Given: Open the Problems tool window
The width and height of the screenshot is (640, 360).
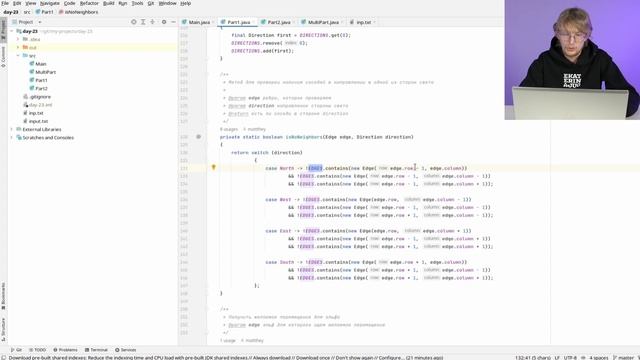Looking at the screenshot, I should pyautogui.click(x=65, y=350).
